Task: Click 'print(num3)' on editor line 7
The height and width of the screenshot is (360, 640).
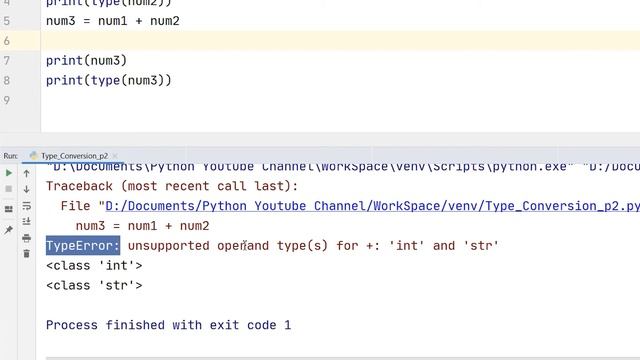Action: [87, 60]
